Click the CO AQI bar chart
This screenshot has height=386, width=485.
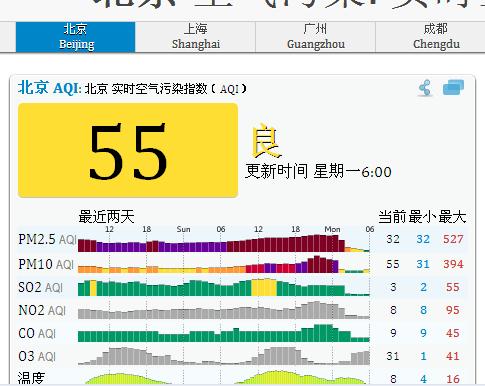click(224, 333)
